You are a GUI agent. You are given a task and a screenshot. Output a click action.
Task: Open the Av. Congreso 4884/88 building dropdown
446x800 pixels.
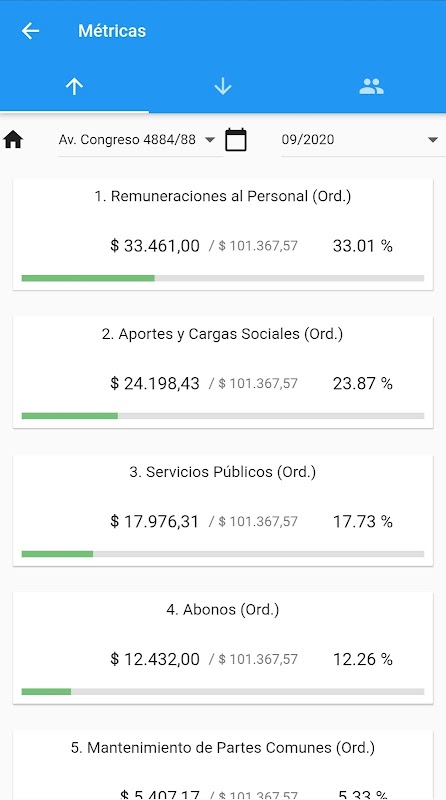138,140
